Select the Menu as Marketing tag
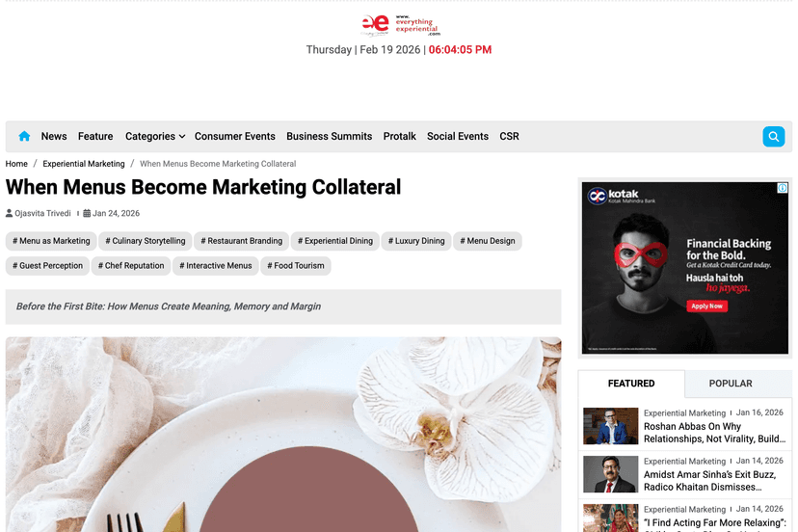 pos(51,241)
